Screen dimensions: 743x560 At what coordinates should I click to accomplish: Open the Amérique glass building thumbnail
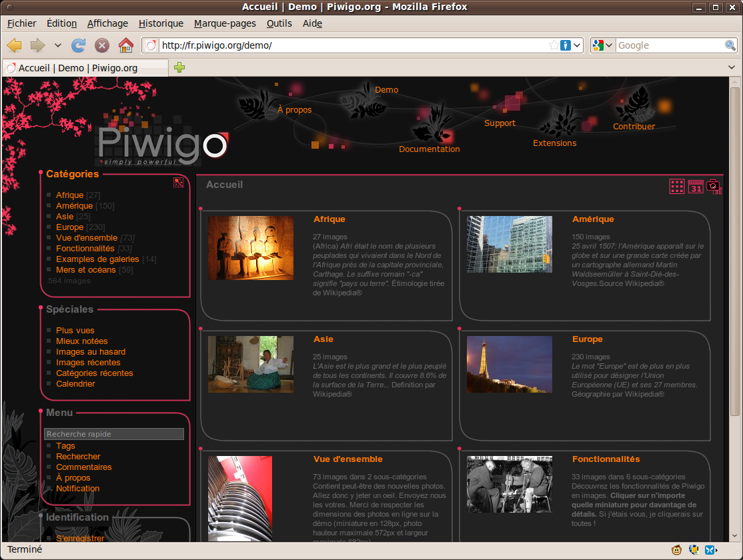point(510,245)
